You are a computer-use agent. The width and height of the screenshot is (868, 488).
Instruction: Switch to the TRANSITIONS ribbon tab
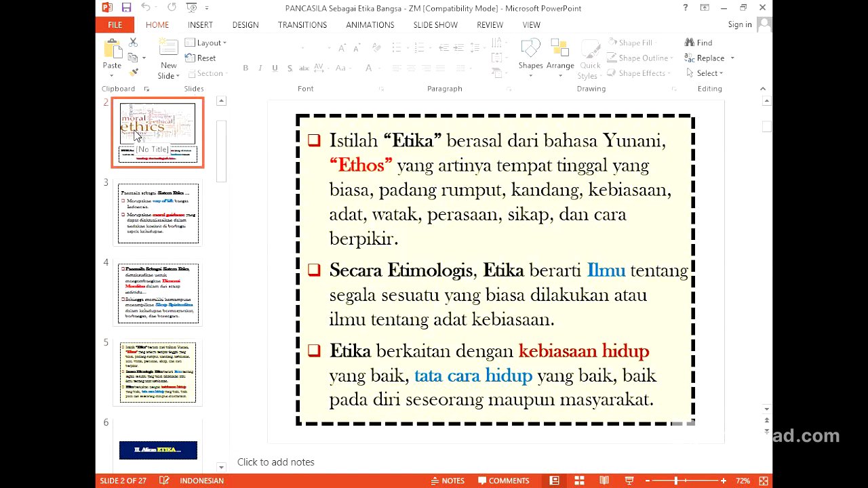(302, 24)
